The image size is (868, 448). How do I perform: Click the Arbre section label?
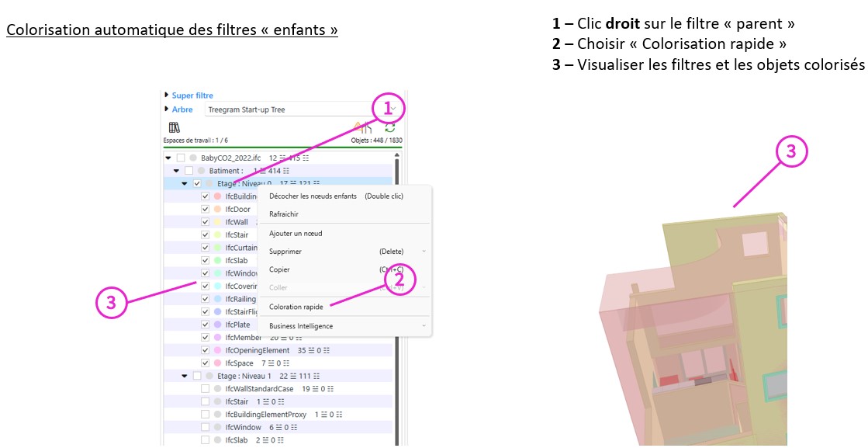click(x=182, y=109)
